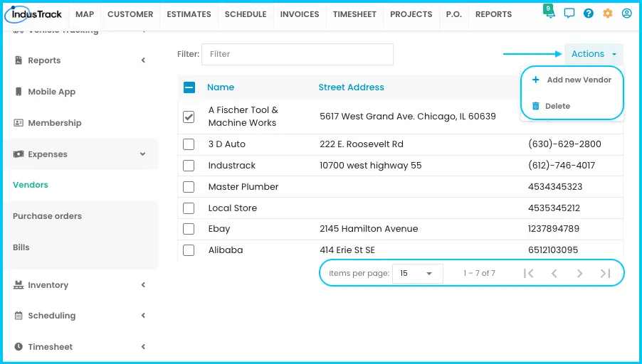Open the Actions dropdown
The height and width of the screenshot is (364, 642).
(594, 54)
